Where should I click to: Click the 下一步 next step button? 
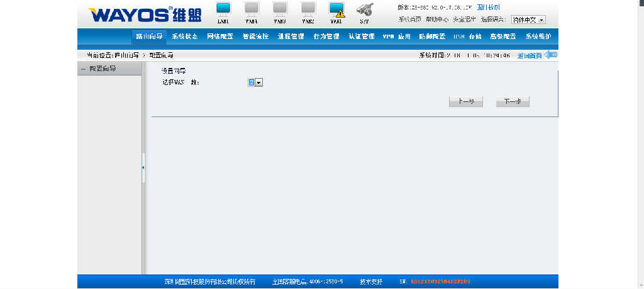click(513, 101)
